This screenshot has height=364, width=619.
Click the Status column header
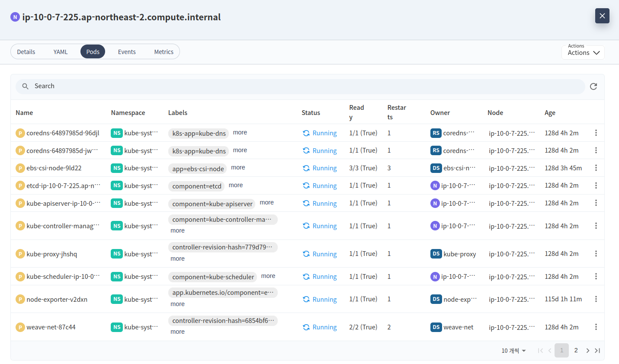coord(311,113)
